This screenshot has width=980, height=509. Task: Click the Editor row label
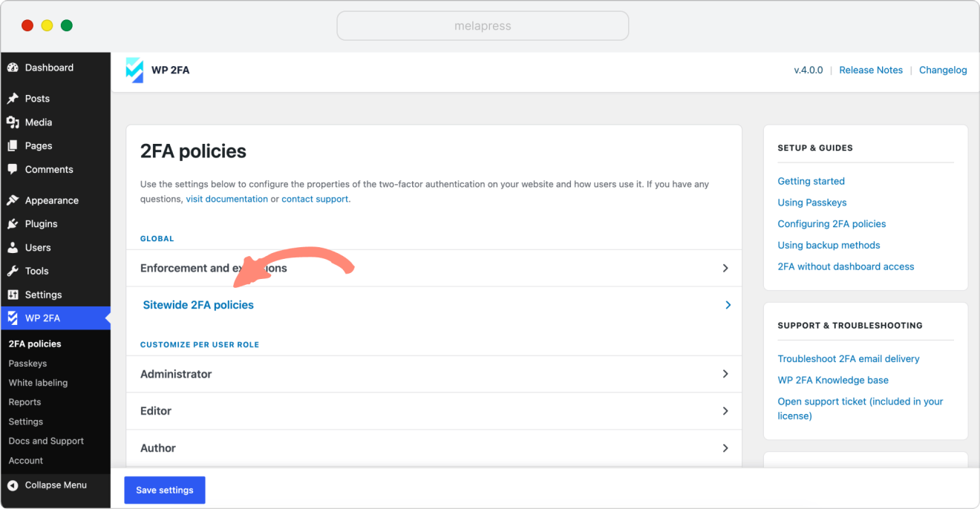coord(156,411)
